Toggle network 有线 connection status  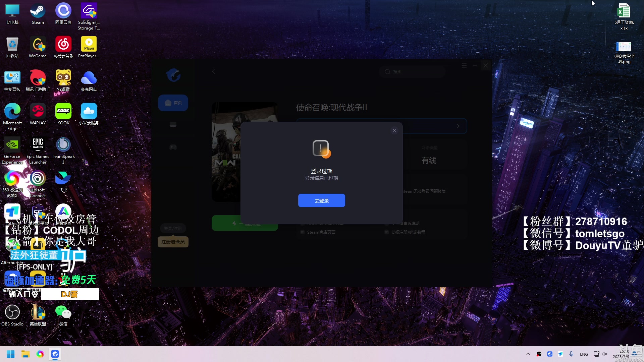coord(429,160)
